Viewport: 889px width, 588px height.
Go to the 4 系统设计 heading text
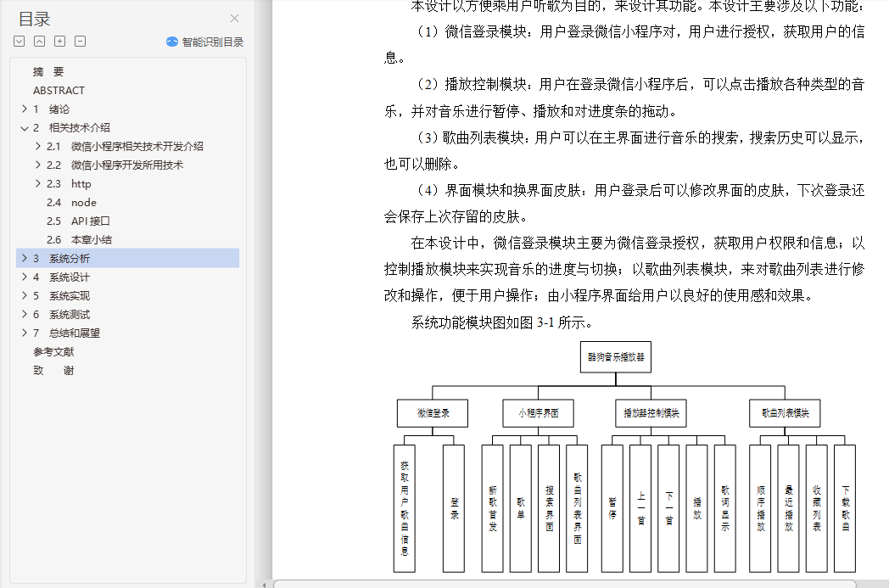61,277
